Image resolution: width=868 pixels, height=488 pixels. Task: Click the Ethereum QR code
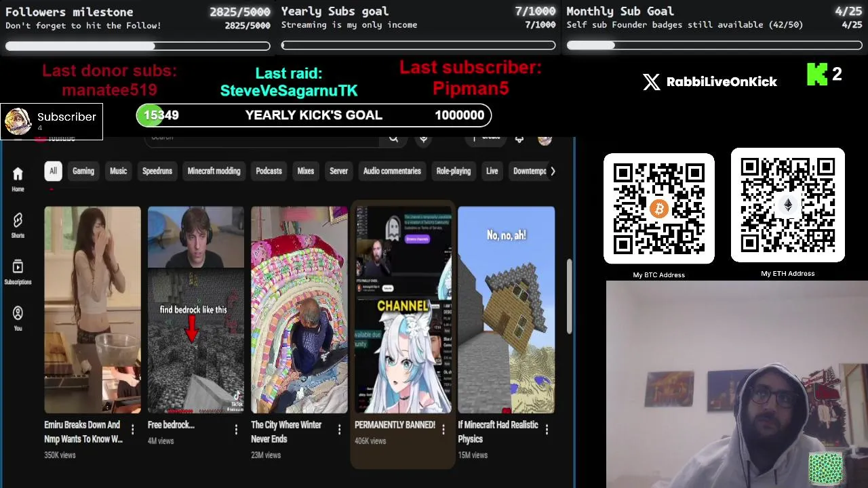pos(788,205)
